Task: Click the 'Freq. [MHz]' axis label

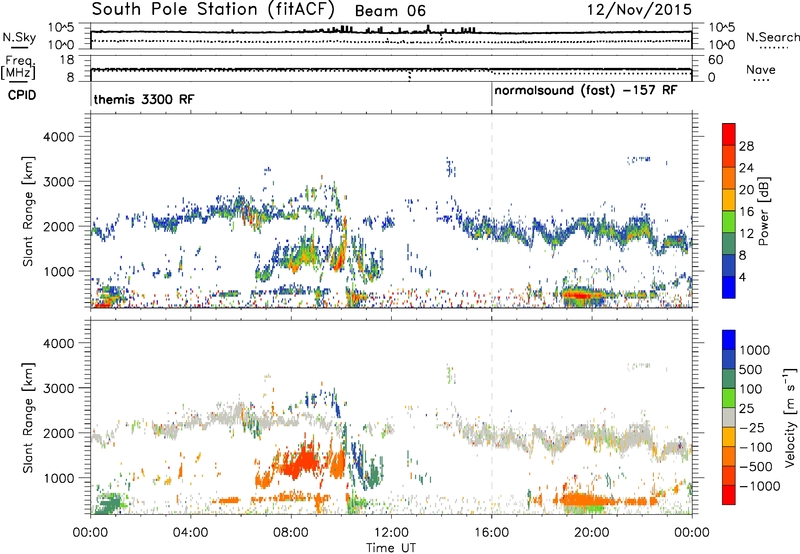Action: point(18,68)
